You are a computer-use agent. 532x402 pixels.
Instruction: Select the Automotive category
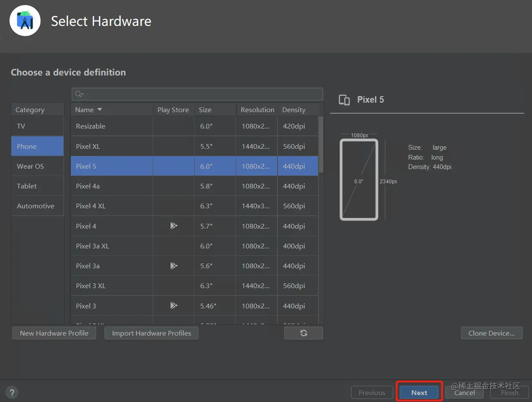[x=38, y=206]
